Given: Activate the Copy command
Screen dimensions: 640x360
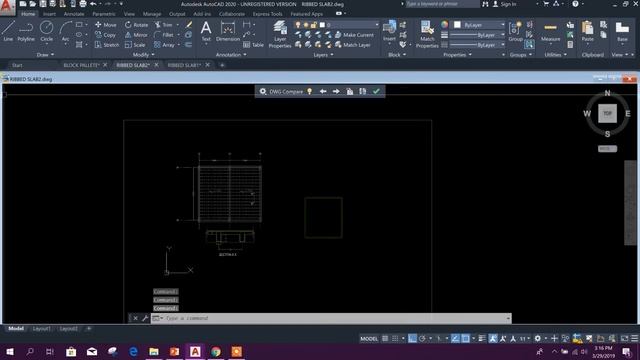Looking at the screenshot, I should (x=106, y=35).
